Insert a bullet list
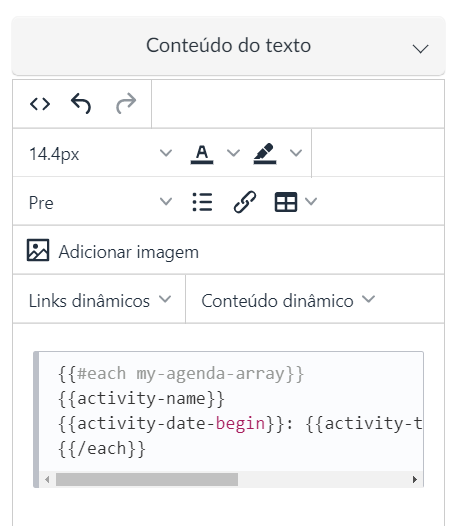Image resolution: width=459 pixels, height=526 pixels. pos(202,202)
